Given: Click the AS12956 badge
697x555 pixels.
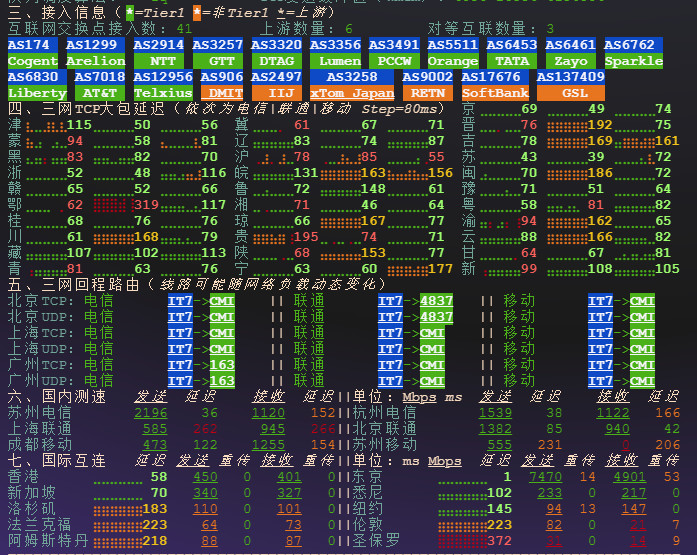Looking at the screenshot, I should click(163, 77).
